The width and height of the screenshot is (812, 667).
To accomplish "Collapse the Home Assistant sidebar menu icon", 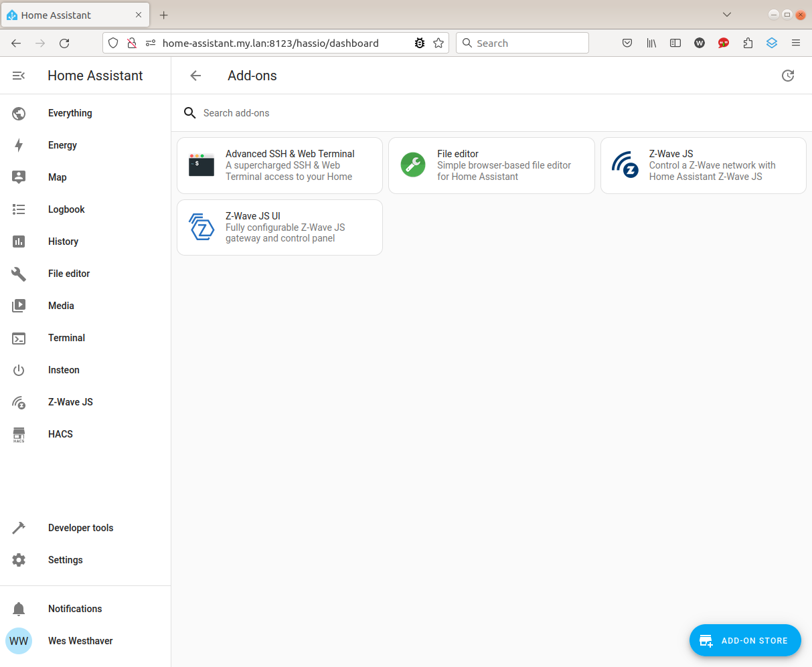I will coord(19,76).
